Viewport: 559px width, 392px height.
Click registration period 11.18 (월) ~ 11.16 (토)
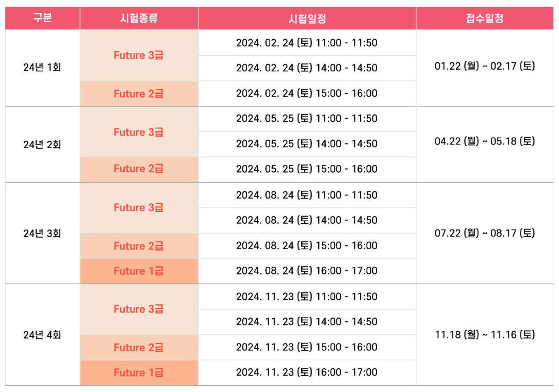(484, 335)
